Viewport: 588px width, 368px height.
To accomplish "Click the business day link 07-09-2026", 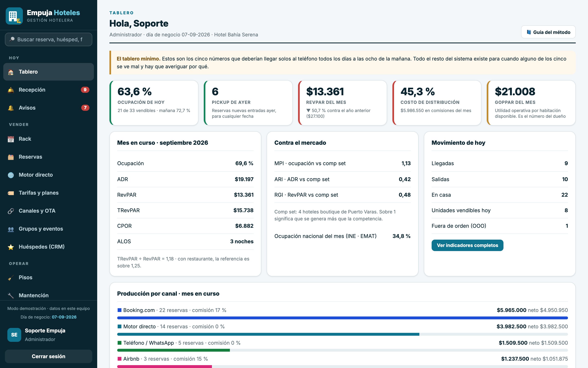I will coord(64,317).
